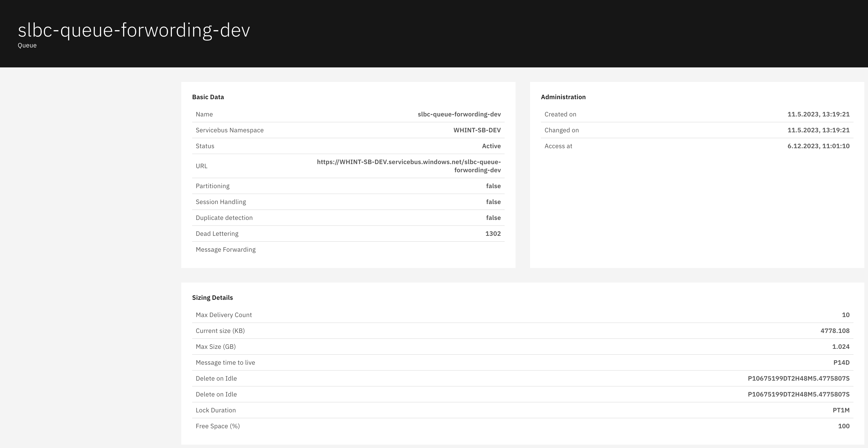Click the Message Forwarding row label
868x448 pixels.
click(226, 250)
